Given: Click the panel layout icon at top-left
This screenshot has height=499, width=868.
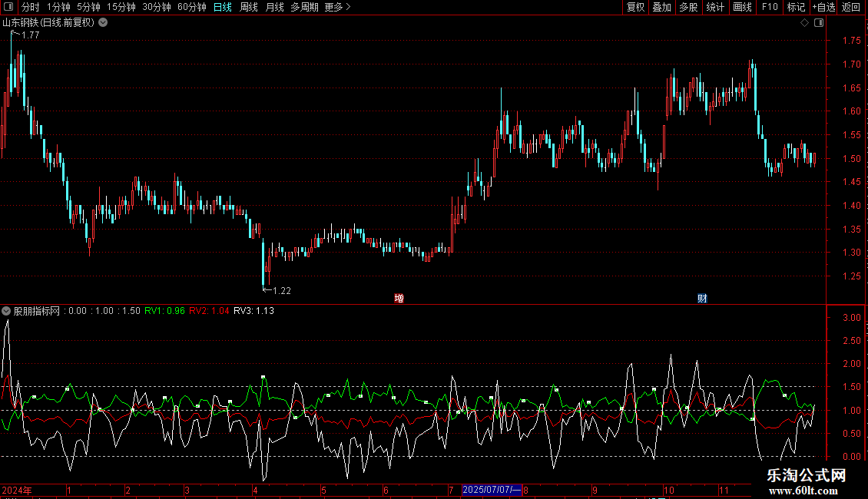Looking at the screenshot, I should click(x=8, y=7).
